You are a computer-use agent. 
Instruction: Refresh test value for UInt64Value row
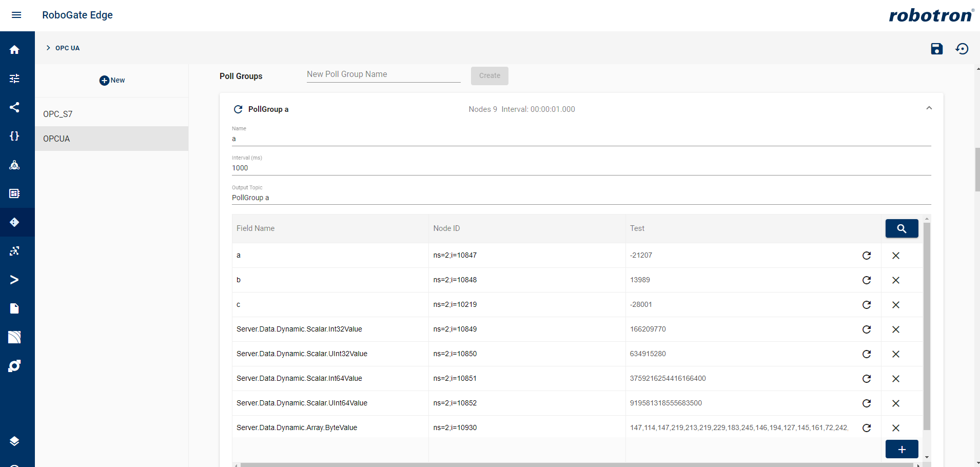[867, 403]
